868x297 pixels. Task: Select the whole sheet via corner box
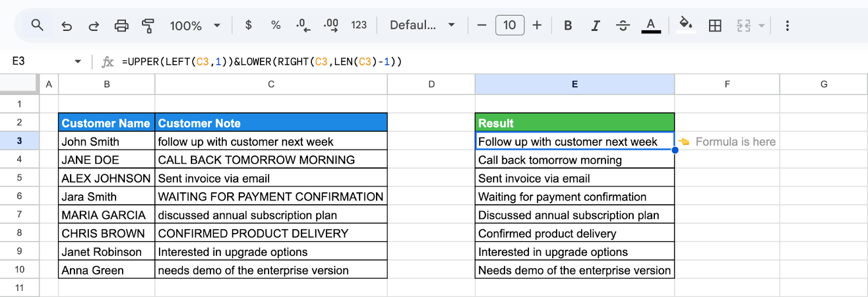[x=19, y=84]
